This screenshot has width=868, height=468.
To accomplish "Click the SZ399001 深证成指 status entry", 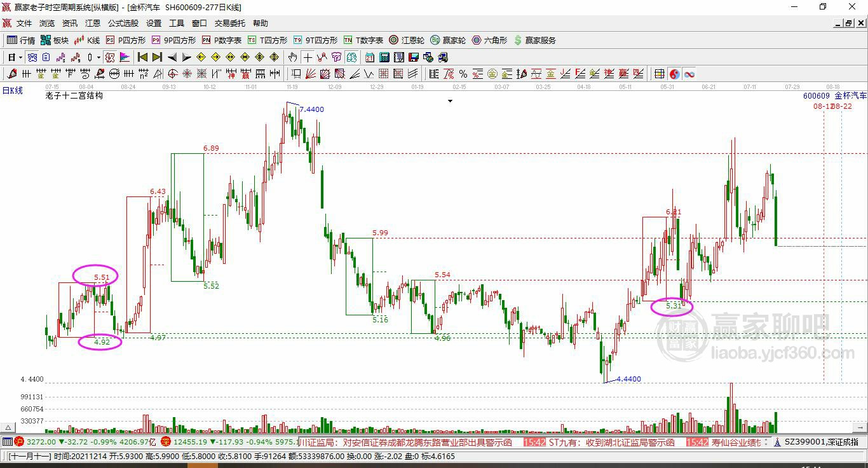I will point(822,442).
